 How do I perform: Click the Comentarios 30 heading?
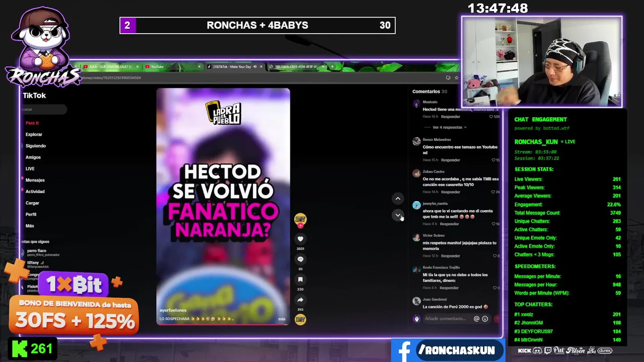click(x=430, y=92)
